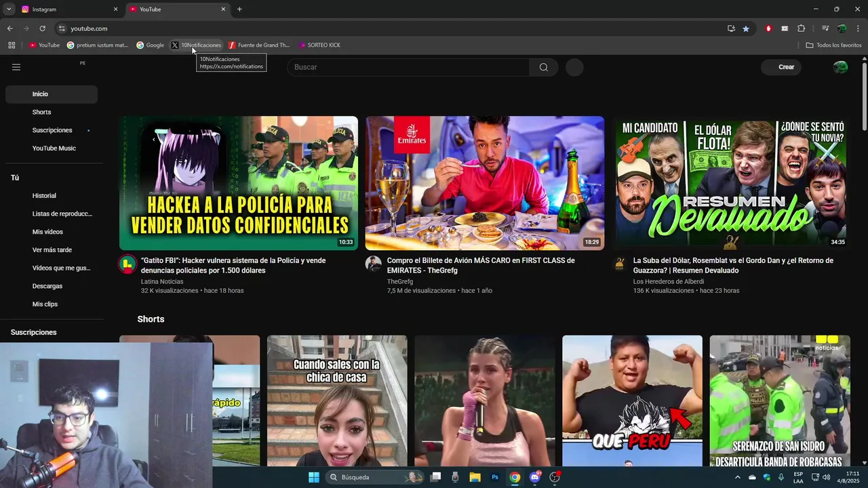Open Mis clips in sidebar
This screenshot has height=488, width=868.
52,304
